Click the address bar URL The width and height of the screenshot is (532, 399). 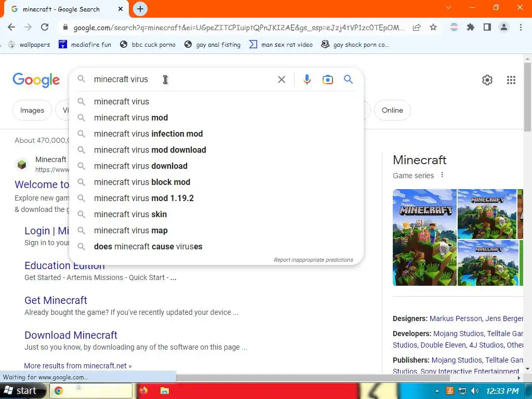pyautogui.click(x=238, y=28)
